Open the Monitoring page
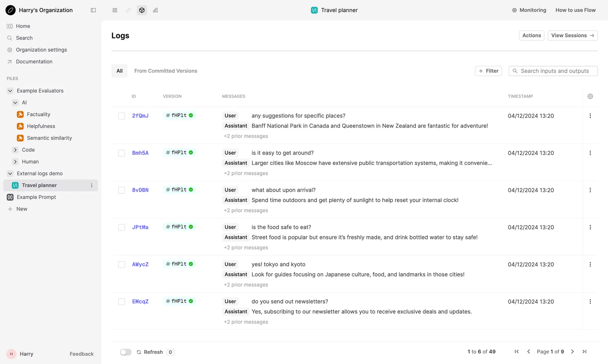 [529, 10]
